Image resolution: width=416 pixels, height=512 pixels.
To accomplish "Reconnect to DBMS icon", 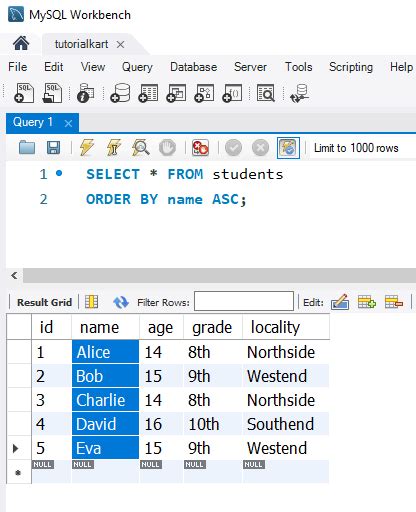I will [x=299, y=93].
